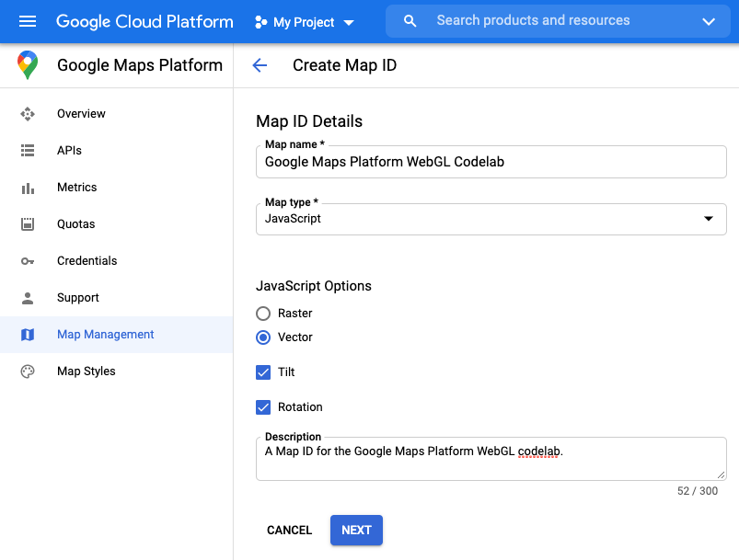The width and height of the screenshot is (739, 560).
Task: Enable the Tilt option
Action: click(x=264, y=371)
